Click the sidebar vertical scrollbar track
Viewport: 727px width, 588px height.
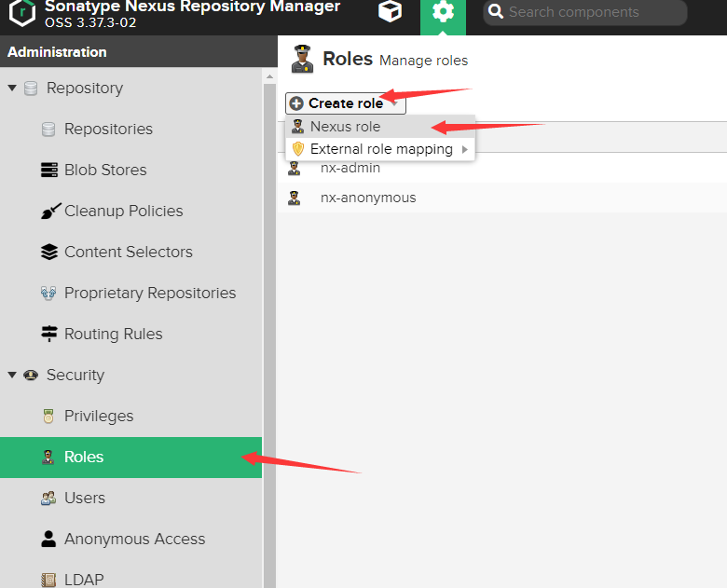pos(270,335)
